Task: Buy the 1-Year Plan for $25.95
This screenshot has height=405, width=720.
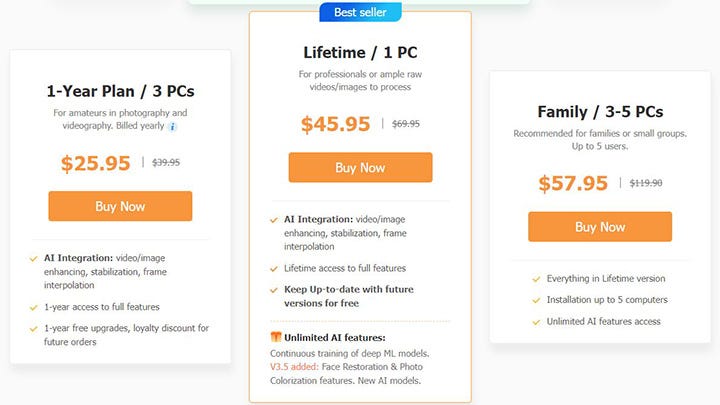Action: coord(120,206)
